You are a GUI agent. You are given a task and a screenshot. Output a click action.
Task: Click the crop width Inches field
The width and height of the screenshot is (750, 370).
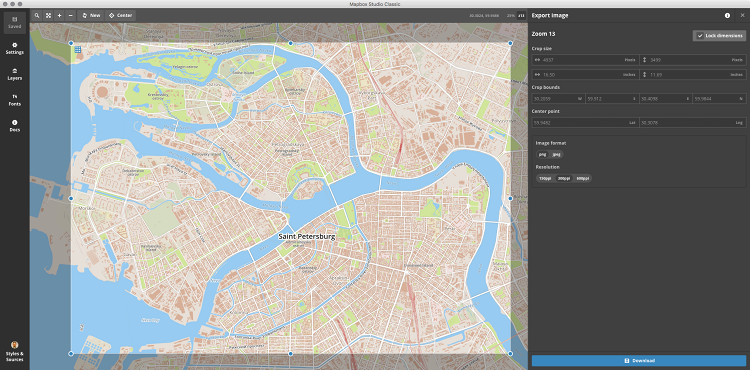(x=585, y=74)
